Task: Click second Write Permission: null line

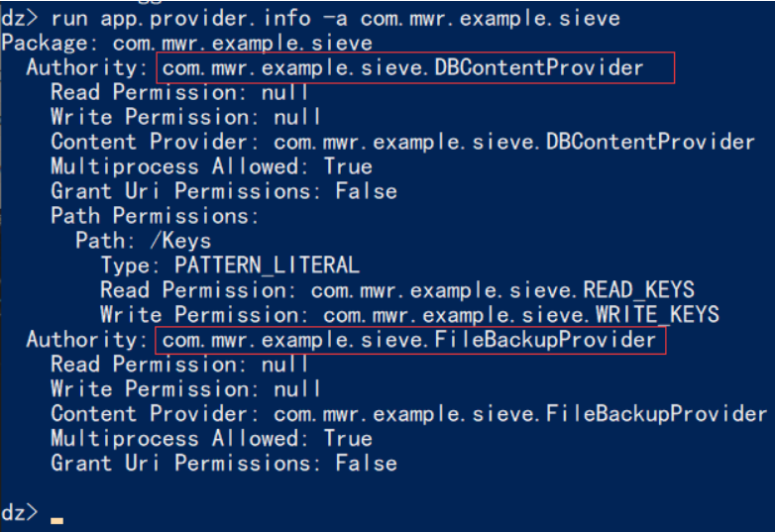Action: [185, 389]
